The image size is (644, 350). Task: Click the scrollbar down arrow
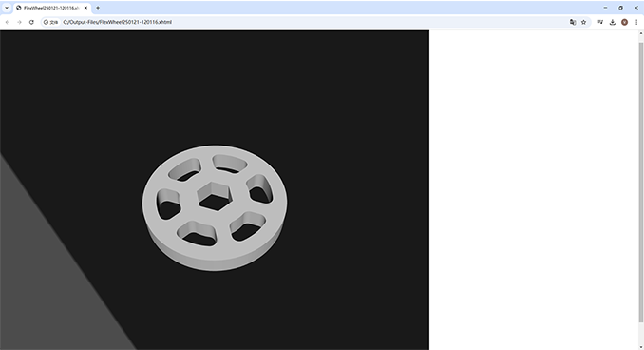[641, 348]
